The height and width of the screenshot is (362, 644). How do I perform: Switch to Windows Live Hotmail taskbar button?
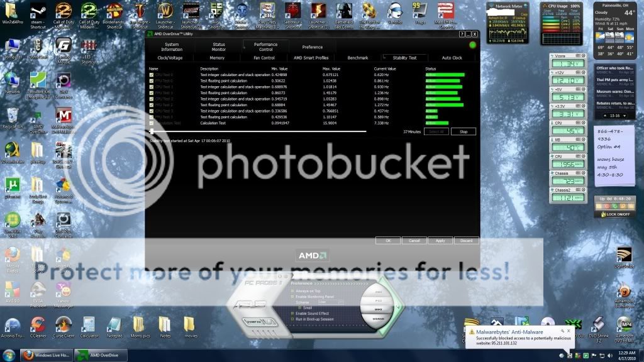click(47, 355)
